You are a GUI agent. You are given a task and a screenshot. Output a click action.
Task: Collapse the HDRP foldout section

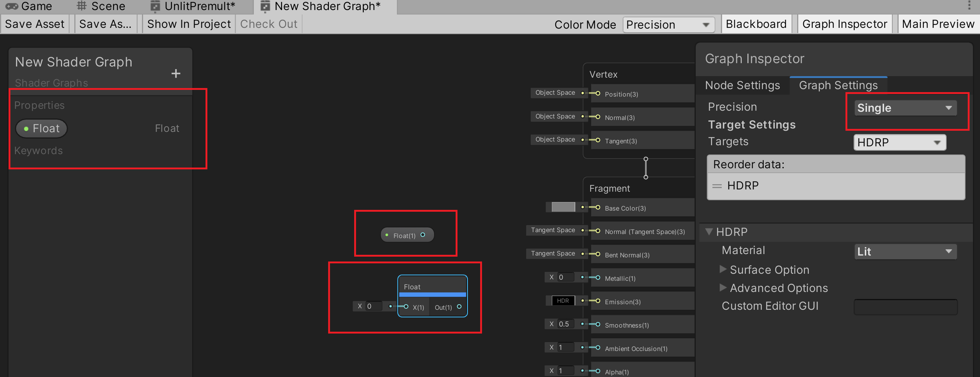[709, 232]
